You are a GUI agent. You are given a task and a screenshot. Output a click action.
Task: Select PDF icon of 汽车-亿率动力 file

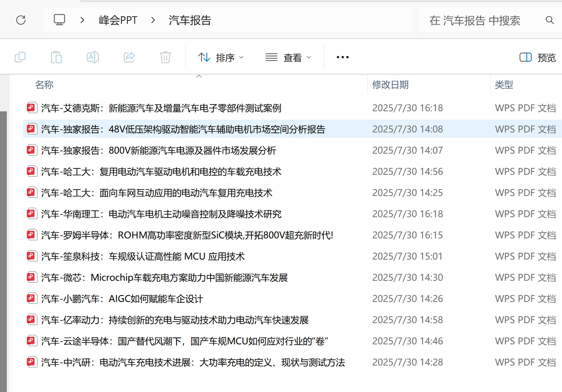click(x=31, y=320)
